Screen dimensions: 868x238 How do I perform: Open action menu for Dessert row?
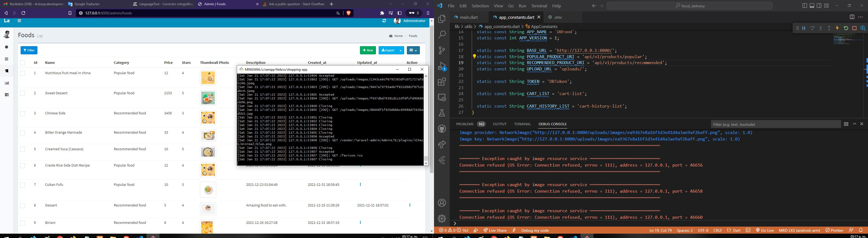coord(410,205)
